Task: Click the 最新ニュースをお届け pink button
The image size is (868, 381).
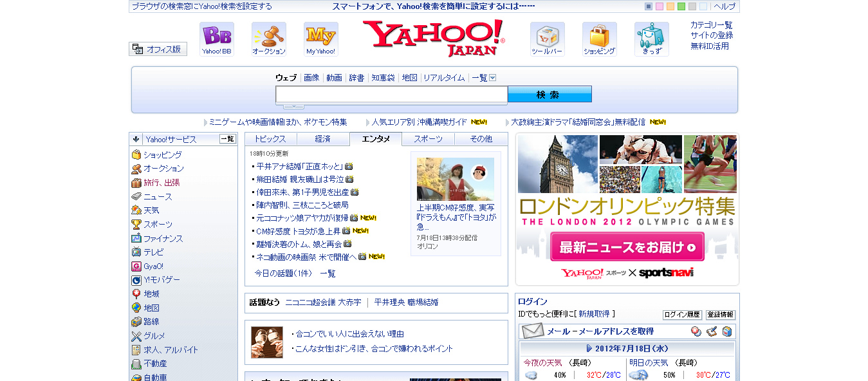Action: pyautogui.click(x=627, y=247)
